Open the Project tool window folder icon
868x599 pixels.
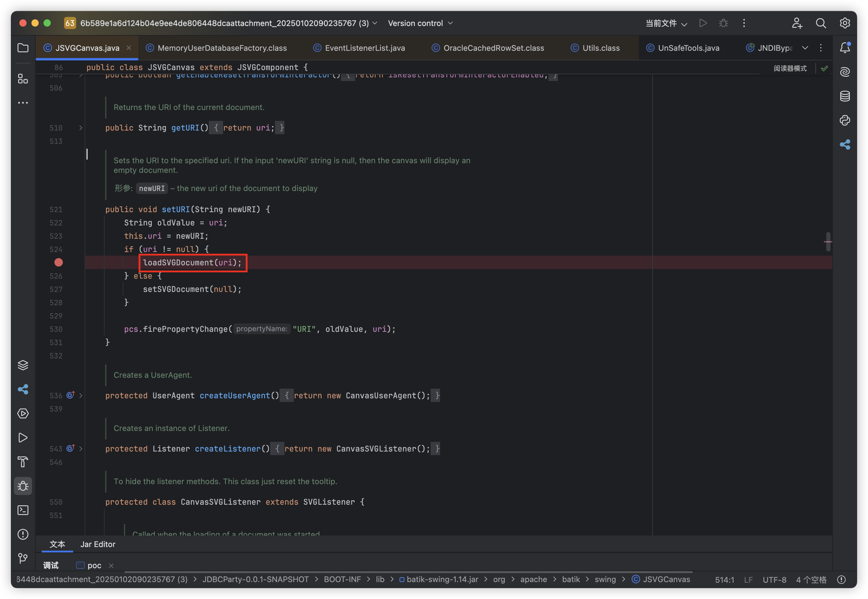tap(23, 48)
